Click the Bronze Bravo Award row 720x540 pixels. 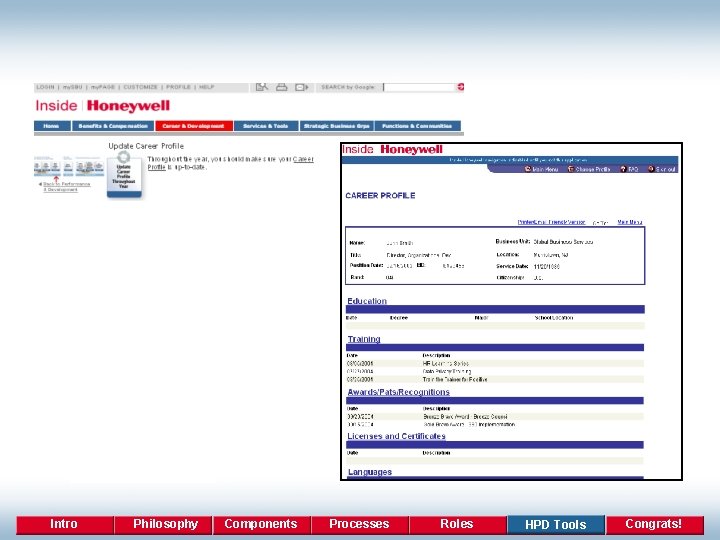point(495,416)
